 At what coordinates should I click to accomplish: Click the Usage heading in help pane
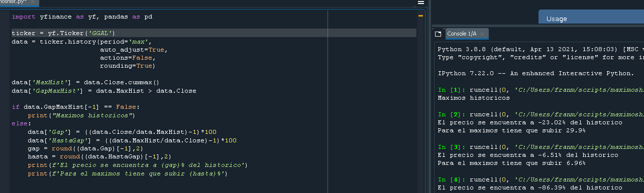557,19
